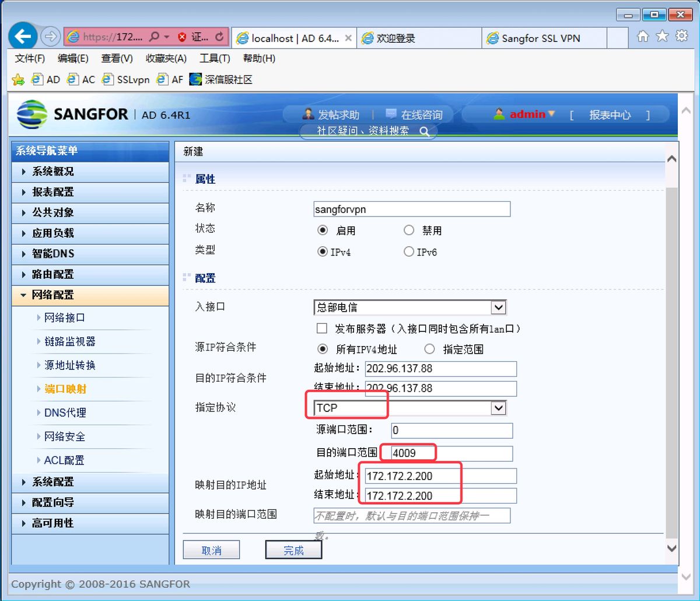Select the IPv6 radio button
Viewport: 700px width, 601px height.
(x=409, y=251)
